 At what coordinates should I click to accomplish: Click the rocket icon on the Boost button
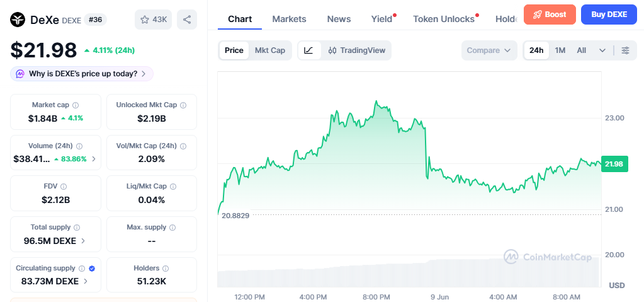click(x=537, y=15)
